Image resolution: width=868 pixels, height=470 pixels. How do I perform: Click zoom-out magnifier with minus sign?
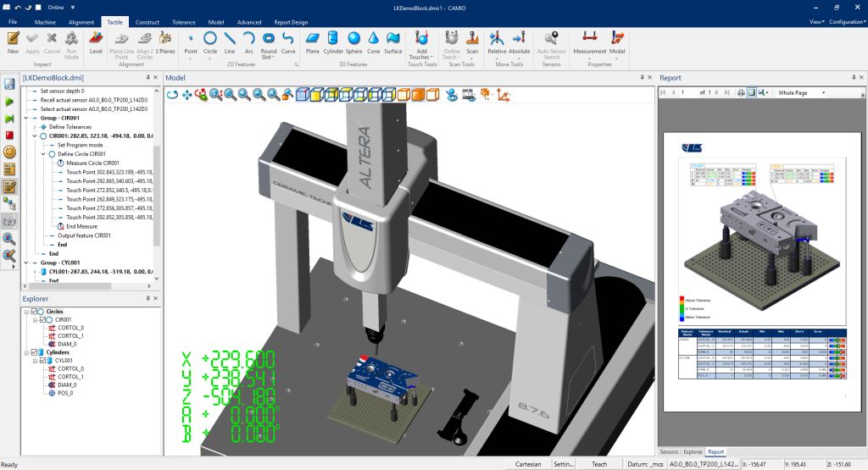coord(259,95)
